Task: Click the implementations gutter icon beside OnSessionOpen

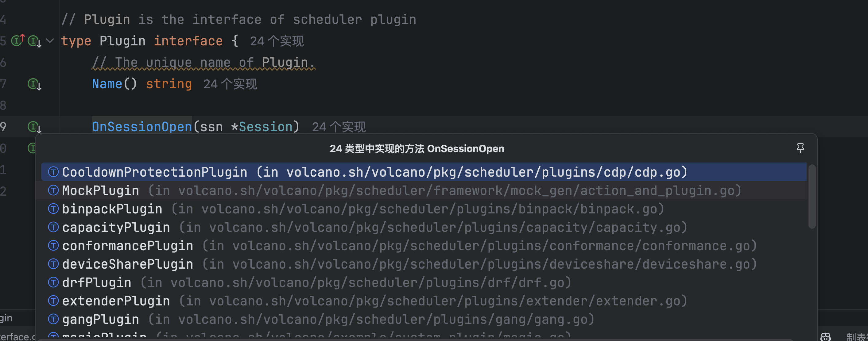Action: point(34,127)
